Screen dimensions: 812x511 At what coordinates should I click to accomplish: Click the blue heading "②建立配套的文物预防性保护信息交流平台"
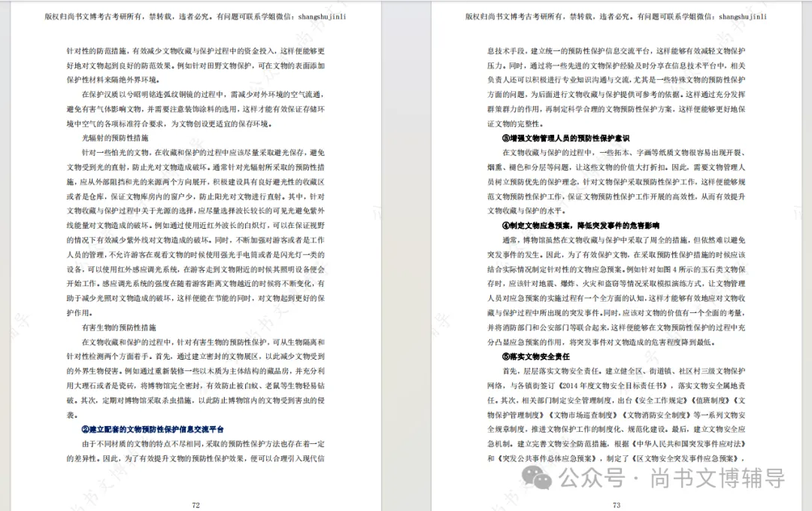[x=153, y=430]
